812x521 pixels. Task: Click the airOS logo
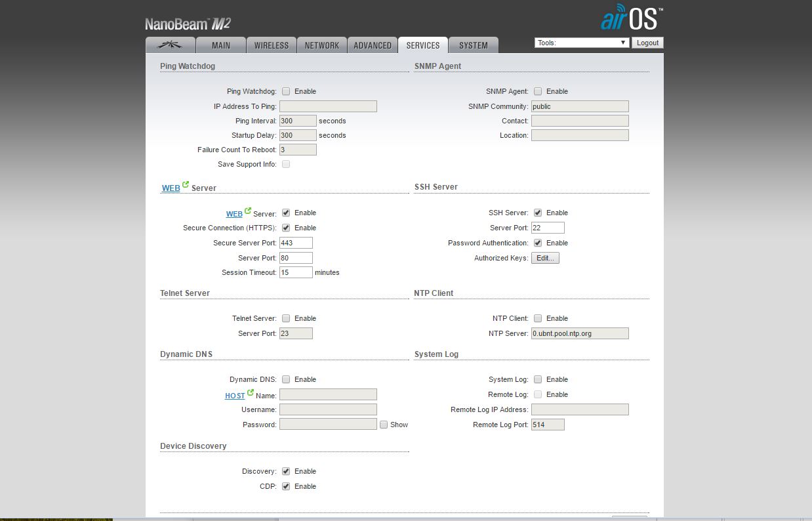click(x=632, y=19)
